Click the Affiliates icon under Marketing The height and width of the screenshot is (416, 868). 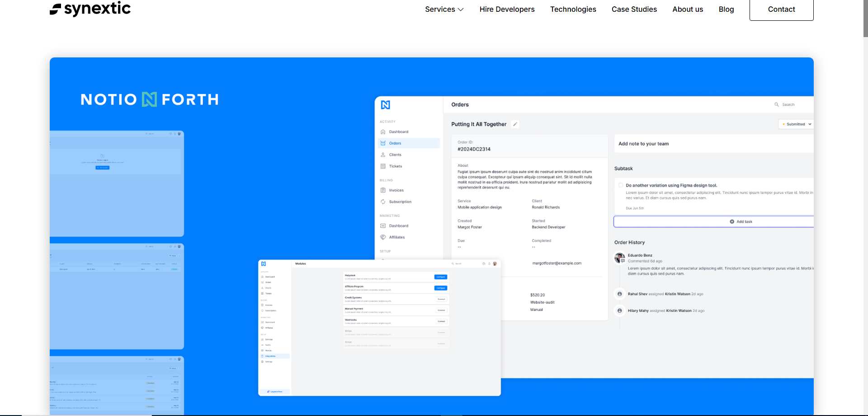(x=383, y=237)
